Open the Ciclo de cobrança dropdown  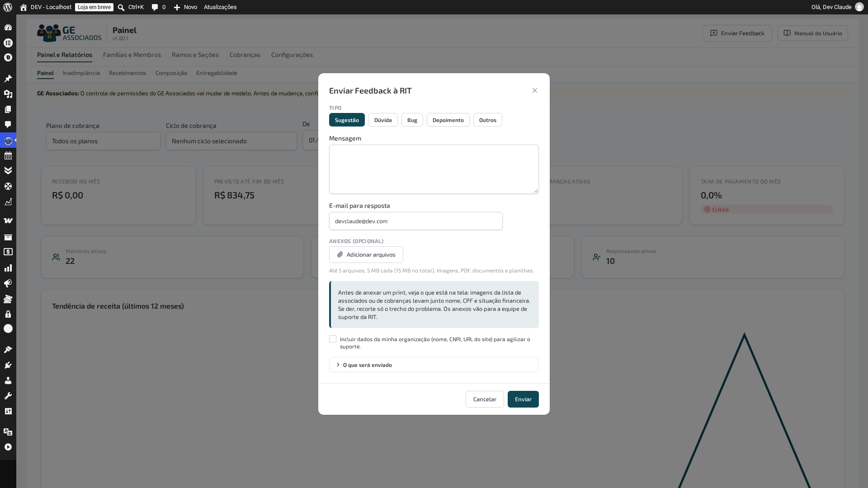(231, 141)
